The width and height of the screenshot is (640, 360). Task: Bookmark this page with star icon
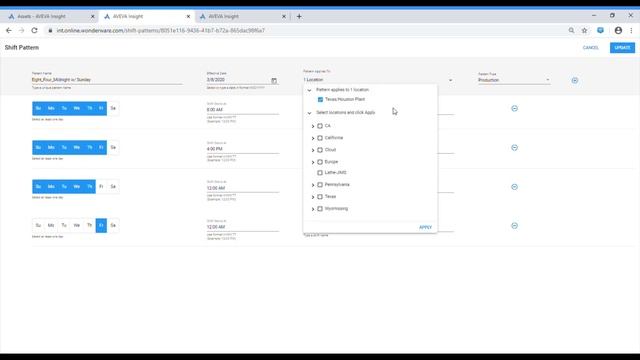pyautogui.click(x=584, y=30)
